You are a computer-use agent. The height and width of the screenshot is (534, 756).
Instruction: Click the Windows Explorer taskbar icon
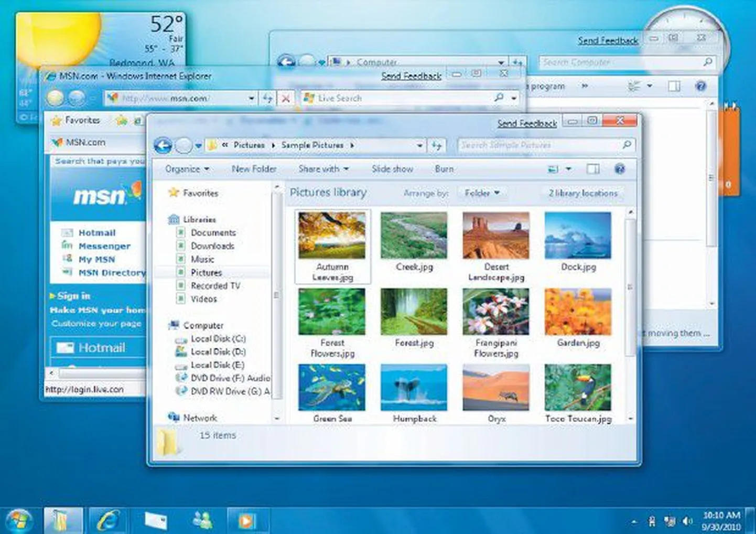(x=63, y=520)
